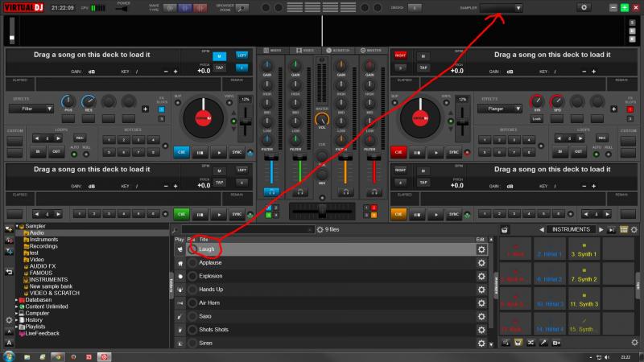
Task: Switch to the SCRATCH tab in the mixer
Action: point(341,51)
